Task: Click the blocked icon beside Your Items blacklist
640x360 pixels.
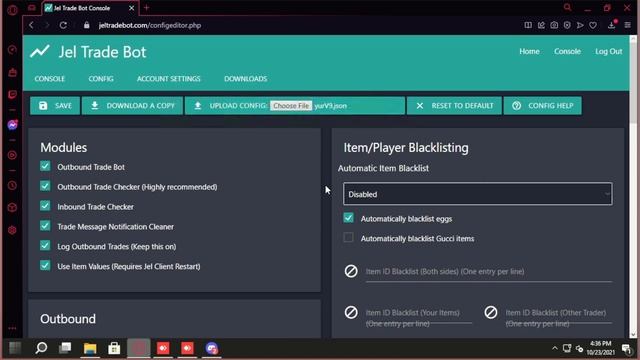Action: (x=351, y=313)
